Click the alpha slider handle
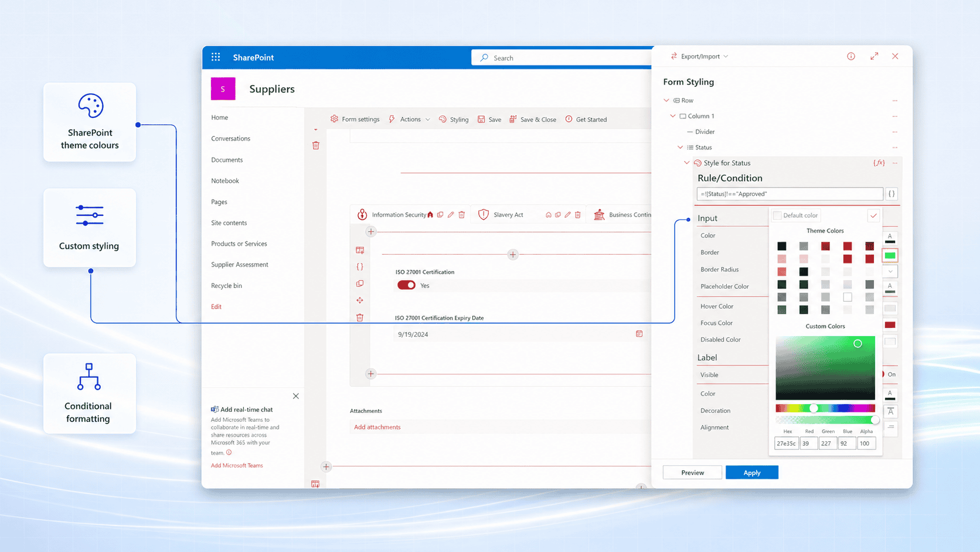Screen dimensions: 980x552 coord(875,420)
